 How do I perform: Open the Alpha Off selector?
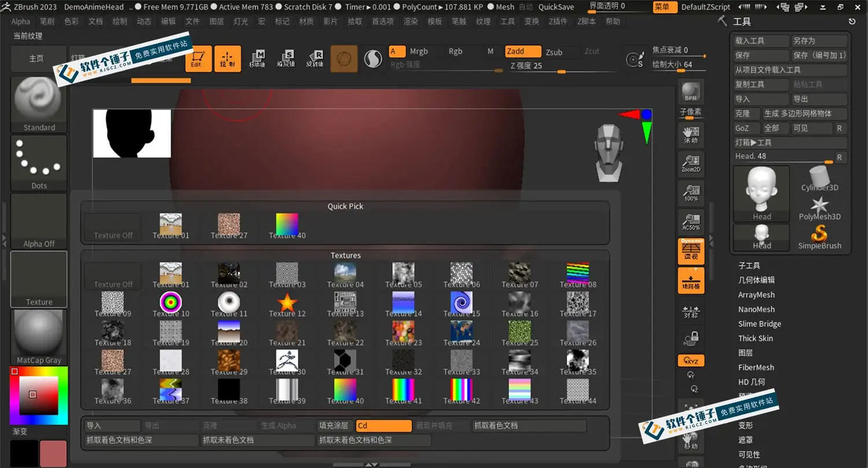pos(39,221)
